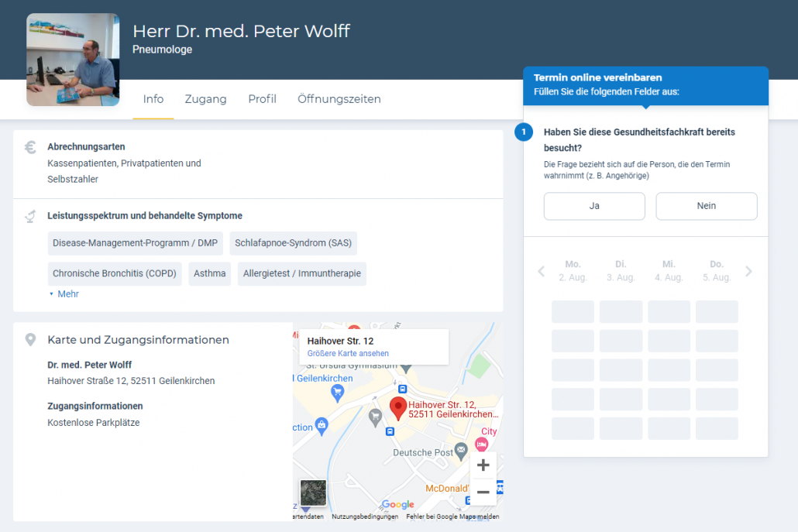The image size is (798, 532).
Task: Expand Mehr to show more symptoms
Action: tap(64, 294)
